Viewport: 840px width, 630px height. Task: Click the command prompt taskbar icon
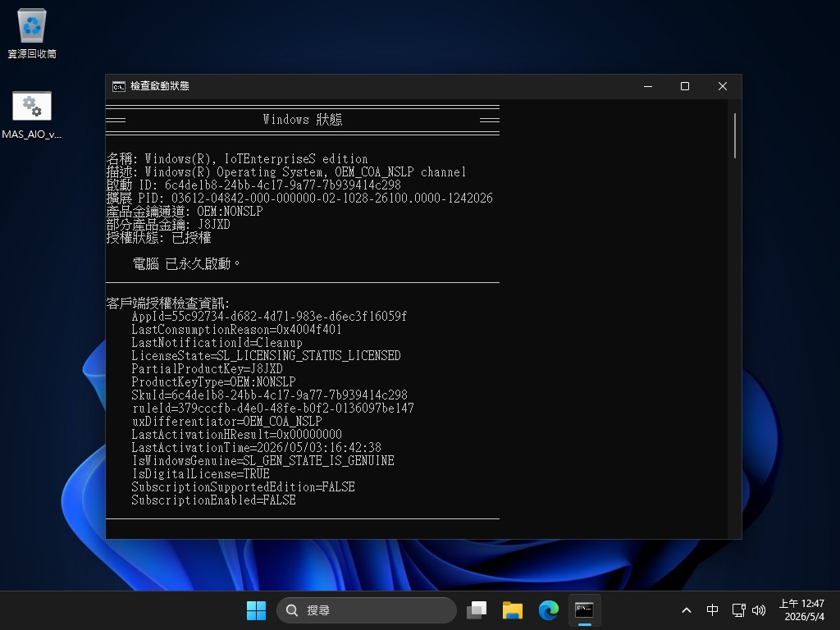584,610
